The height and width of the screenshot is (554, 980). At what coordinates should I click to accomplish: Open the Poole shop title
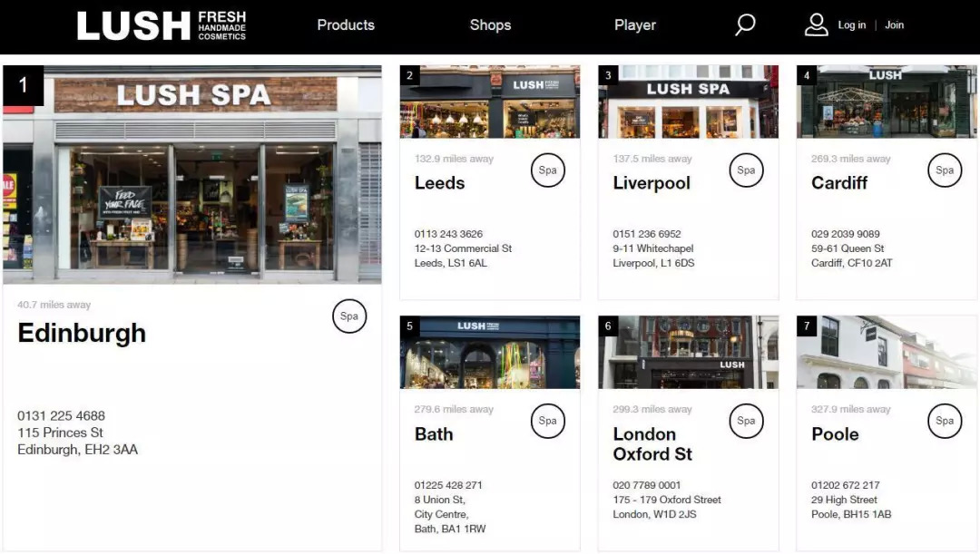[x=835, y=434]
